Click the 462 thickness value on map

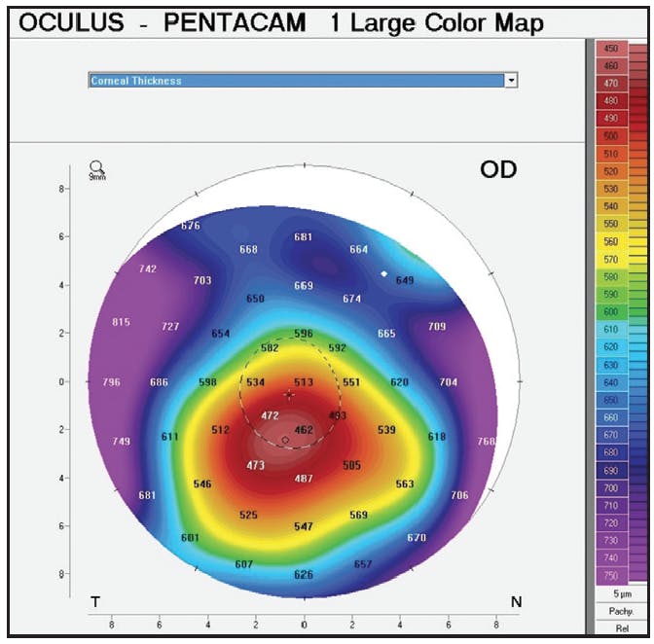coord(304,430)
